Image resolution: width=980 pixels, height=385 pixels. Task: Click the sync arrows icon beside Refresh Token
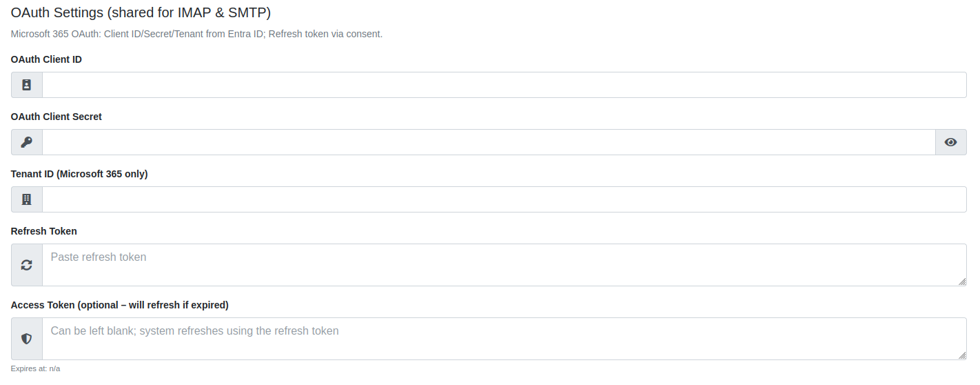[x=27, y=265]
